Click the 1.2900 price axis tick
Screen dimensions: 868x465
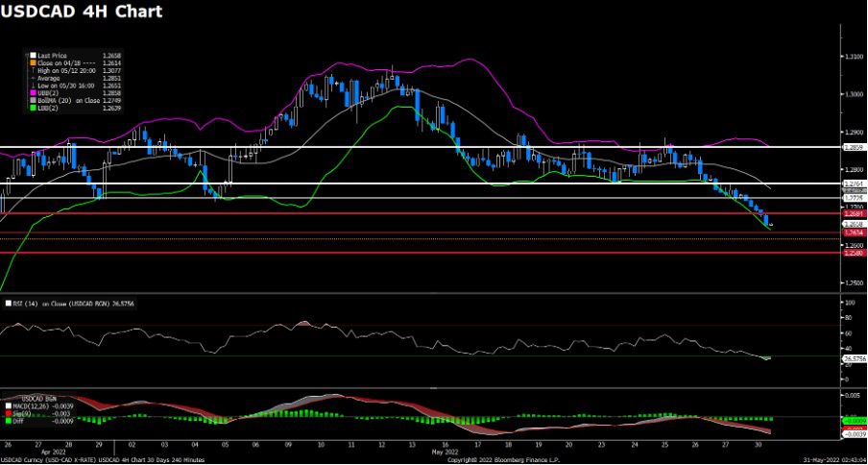click(x=853, y=132)
